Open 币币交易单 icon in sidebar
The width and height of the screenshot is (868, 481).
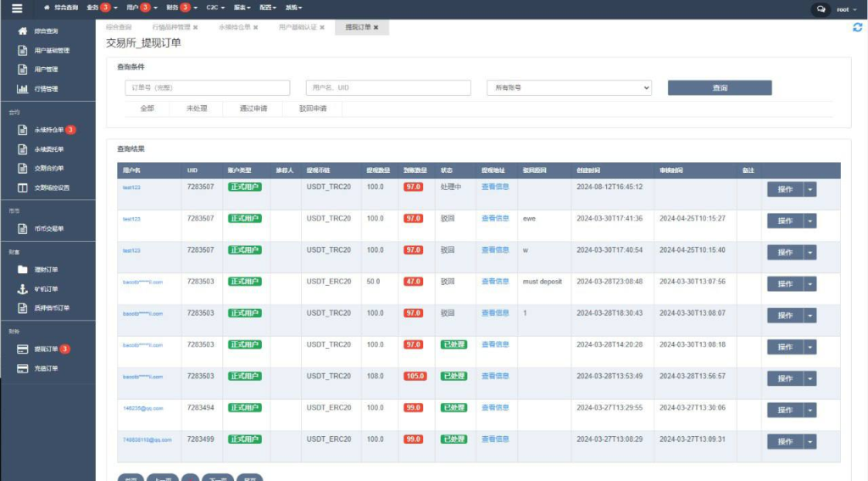tap(23, 228)
